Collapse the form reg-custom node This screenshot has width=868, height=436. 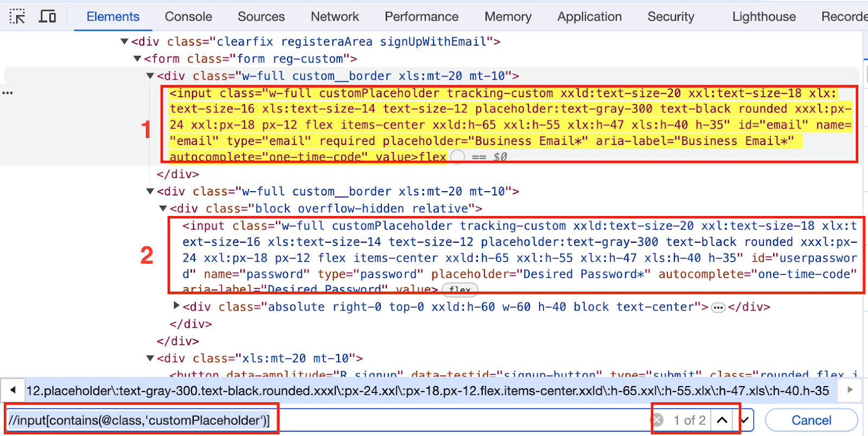137,59
